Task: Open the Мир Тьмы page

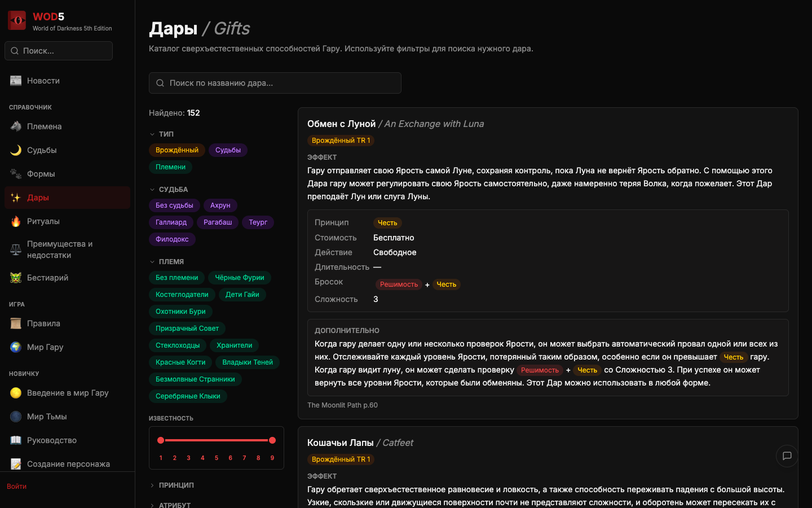Action: point(68,417)
